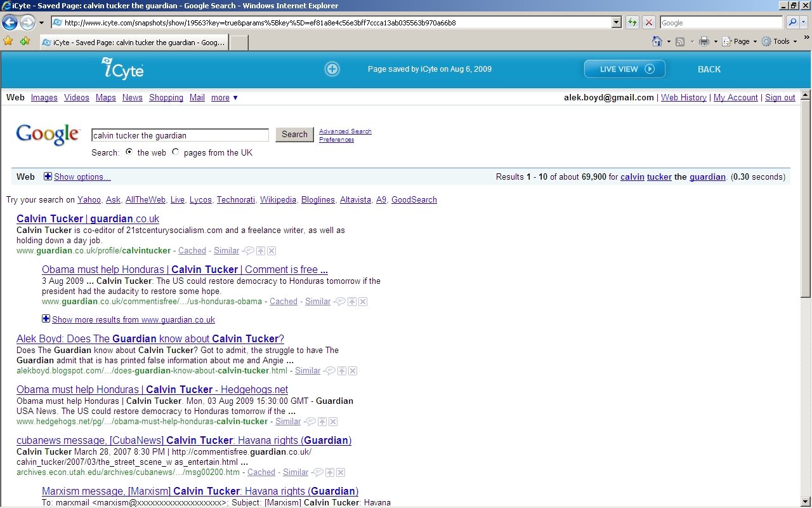Viewport: 812px width, 508px height.
Task: Click the Google logo
Action: click(48, 135)
